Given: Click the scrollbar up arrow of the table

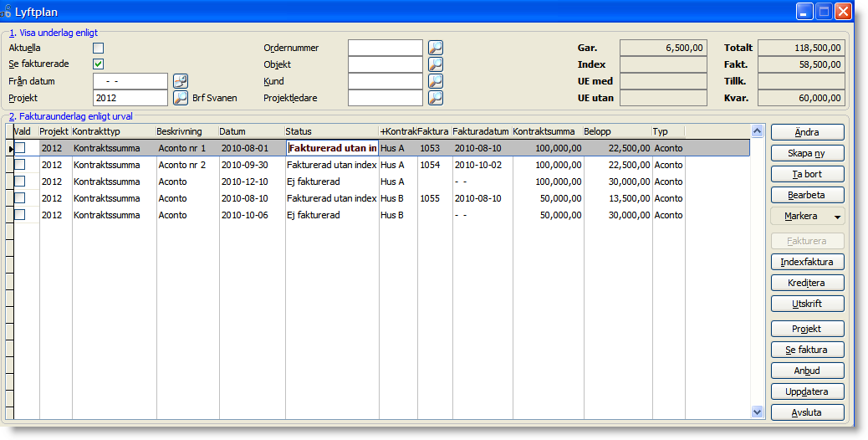Looking at the screenshot, I should [758, 131].
